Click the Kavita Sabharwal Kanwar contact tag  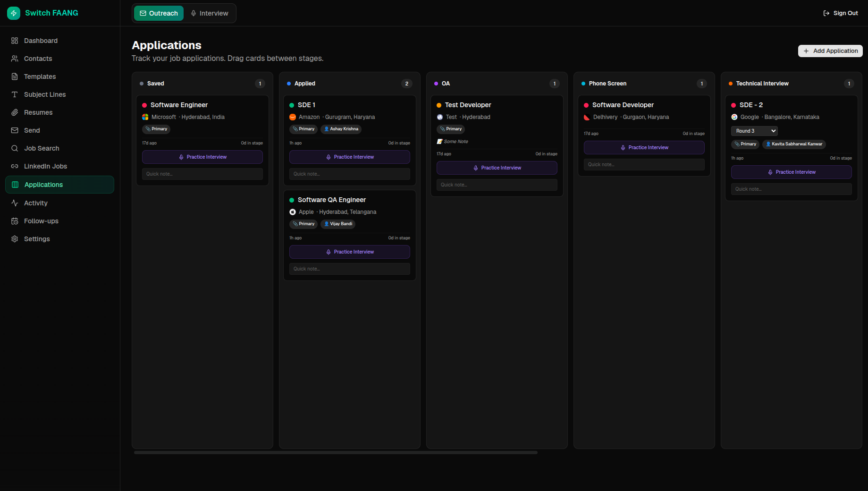click(794, 144)
